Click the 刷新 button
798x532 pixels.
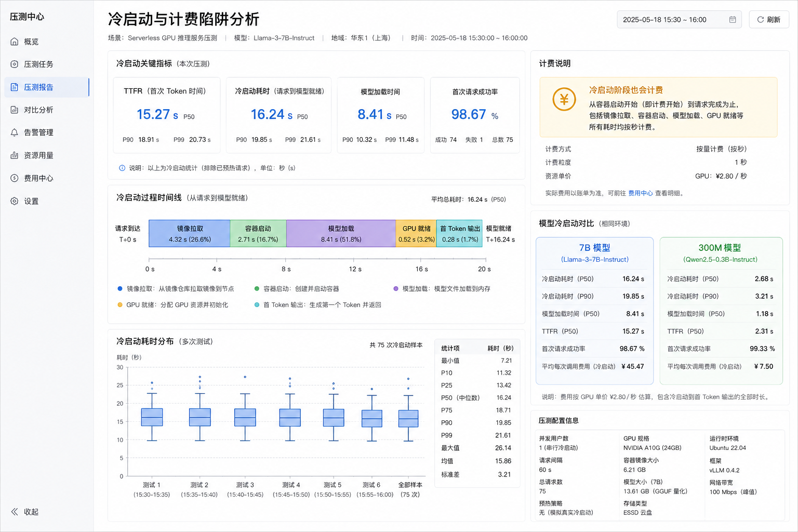coord(769,20)
